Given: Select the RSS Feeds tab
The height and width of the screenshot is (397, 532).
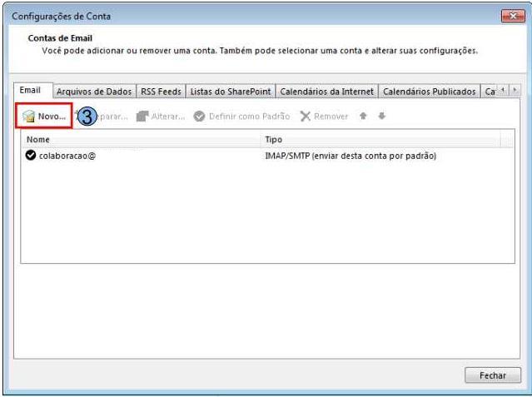Looking at the screenshot, I should [x=161, y=92].
